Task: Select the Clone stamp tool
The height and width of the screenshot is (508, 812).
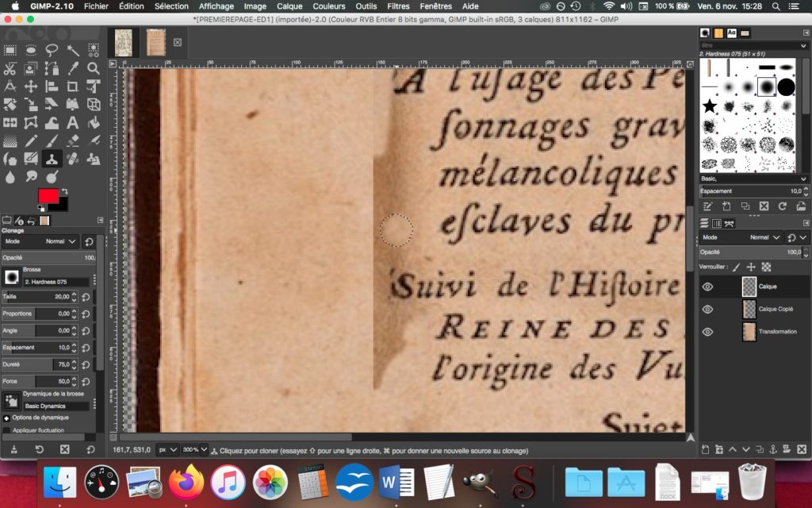Action: (x=52, y=159)
